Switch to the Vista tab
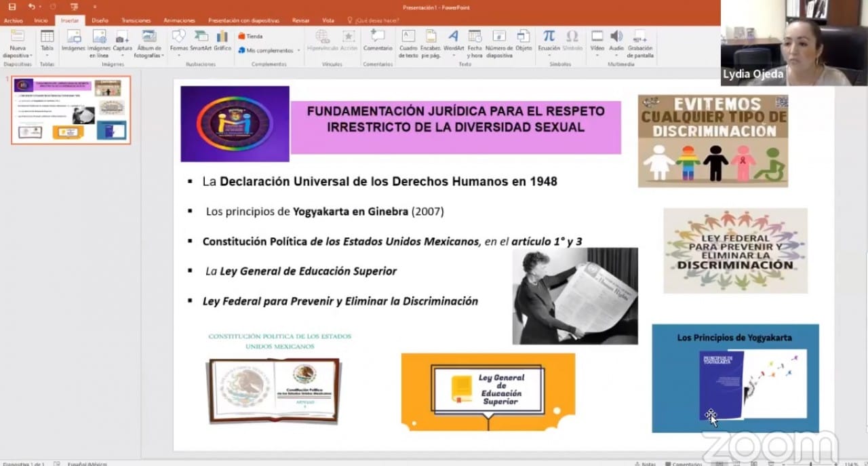This screenshot has height=466, width=868. [328, 20]
